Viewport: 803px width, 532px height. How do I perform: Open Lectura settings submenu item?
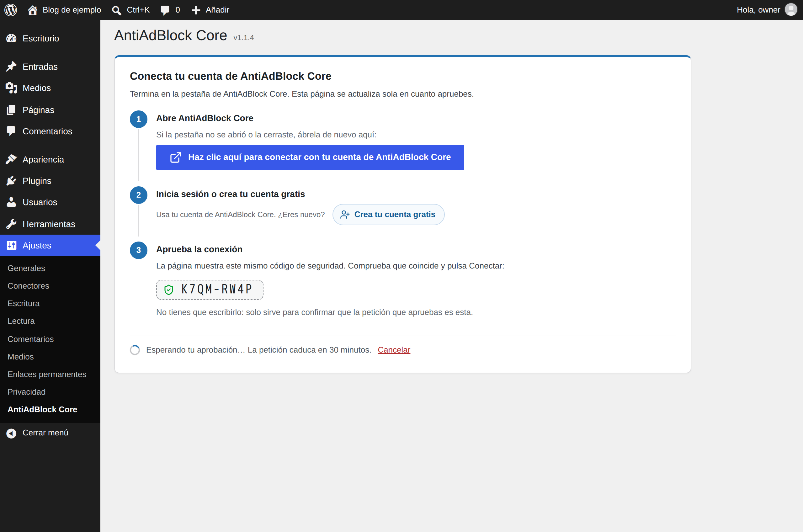[21, 321]
